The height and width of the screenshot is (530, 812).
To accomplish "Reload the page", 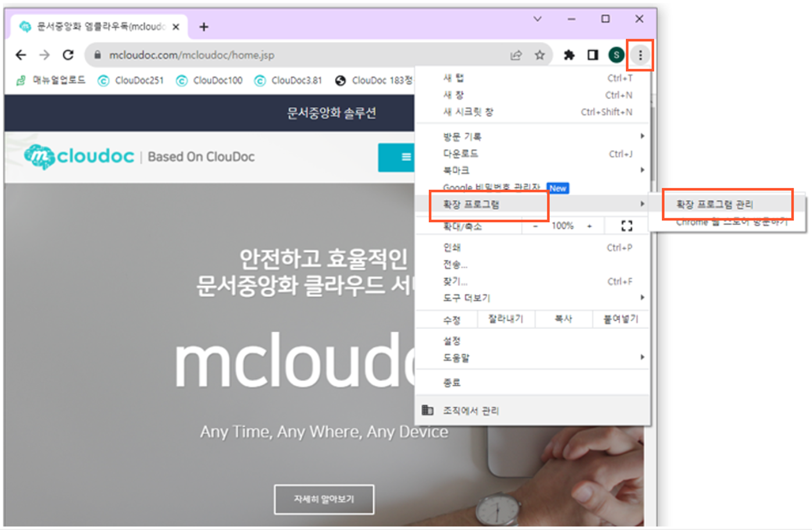I will click(68, 55).
